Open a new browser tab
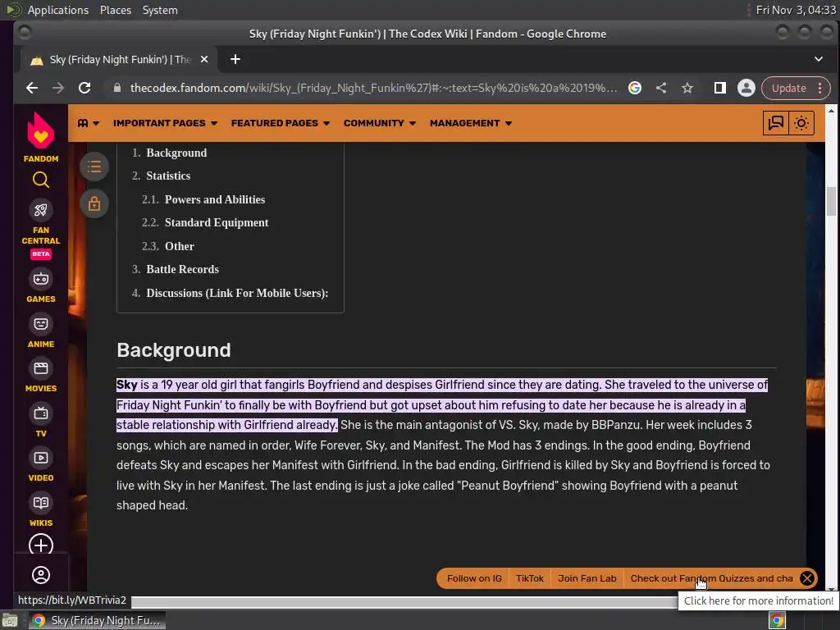The width and height of the screenshot is (840, 630). [235, 59]
